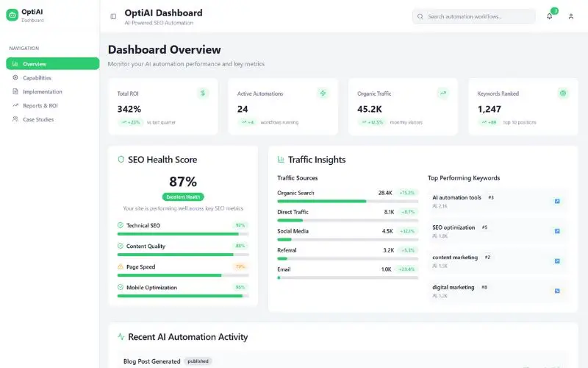Click the OptiAI robot logo icon
Viewport: 588px width, 368px height.
pos(12,15)
